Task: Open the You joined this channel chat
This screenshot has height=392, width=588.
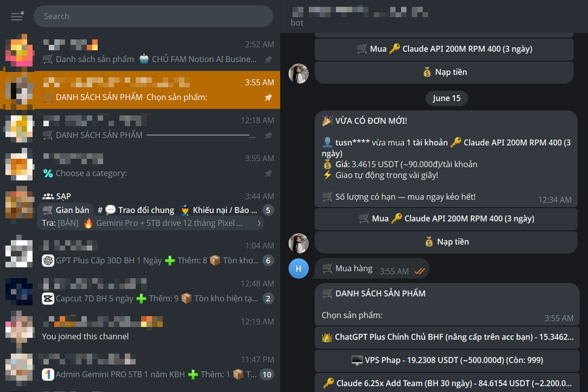Action: coord(140,329)
